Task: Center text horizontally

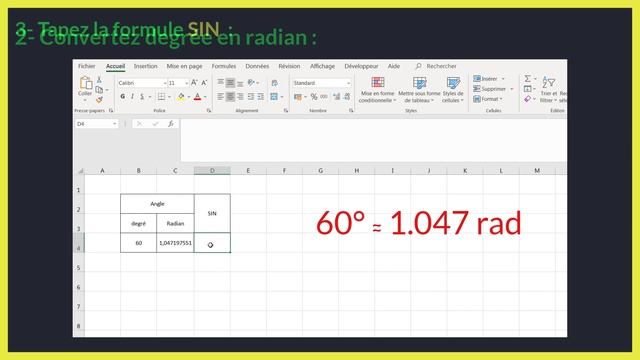Action: (230, 97)
